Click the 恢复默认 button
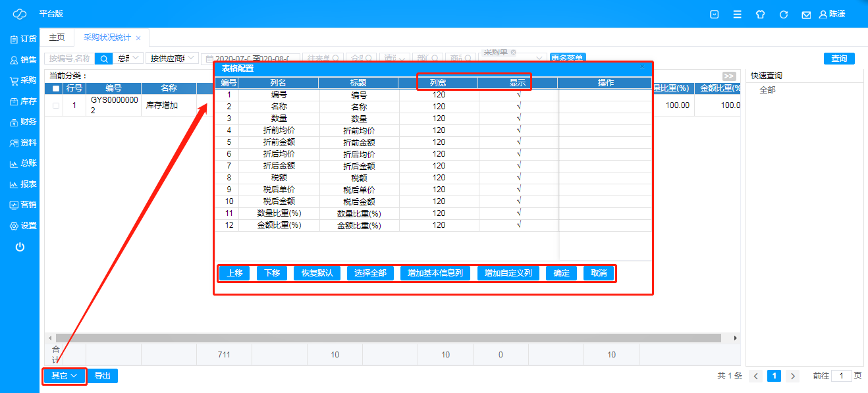868x393 pixels. tap(317, 273)
